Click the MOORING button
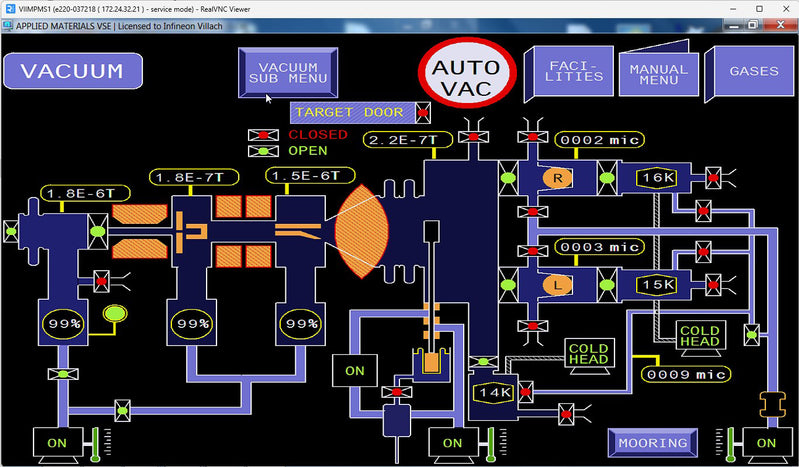The image size is (799, 467). point(653,443)
